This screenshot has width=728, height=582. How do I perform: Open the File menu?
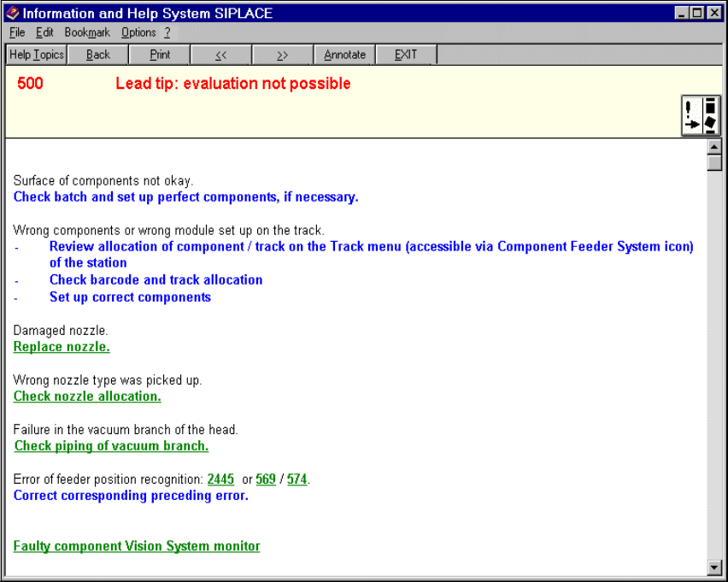coord(17,32)
